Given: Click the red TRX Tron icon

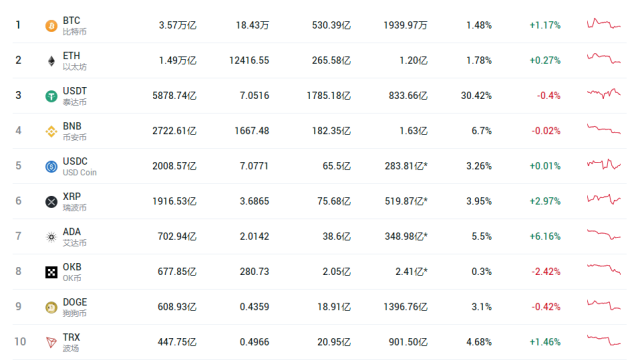Looking at the screenshot, I should [51, 342].
